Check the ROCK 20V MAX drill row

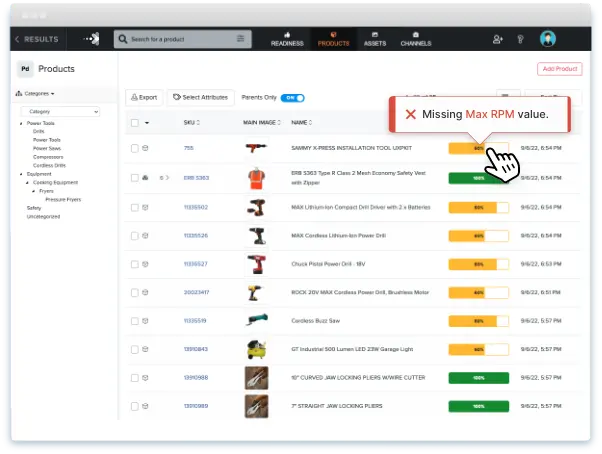(x=135, y=292)
